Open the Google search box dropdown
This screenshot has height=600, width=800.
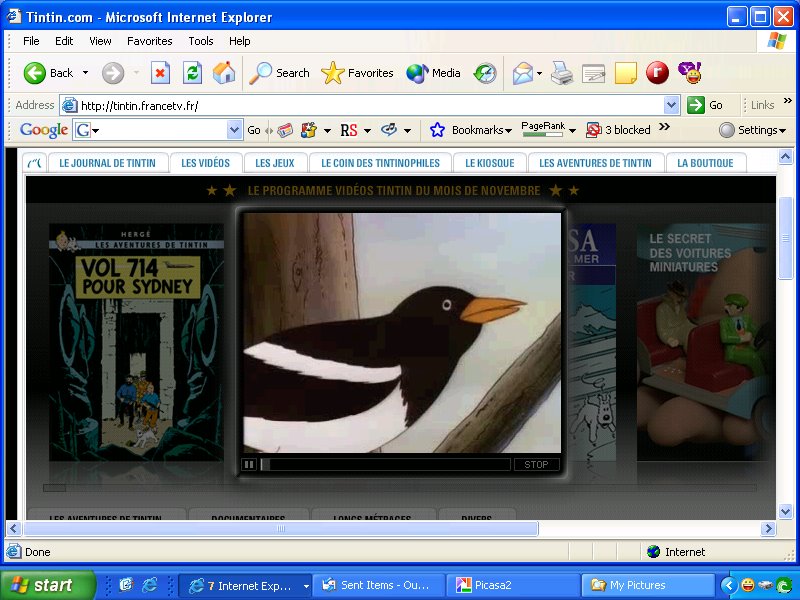234,130
